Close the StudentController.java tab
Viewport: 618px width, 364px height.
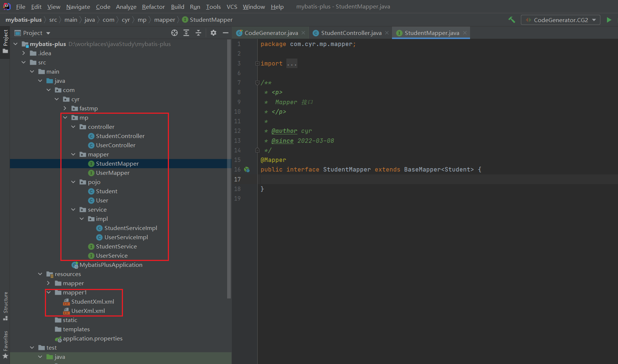(387, 33)
